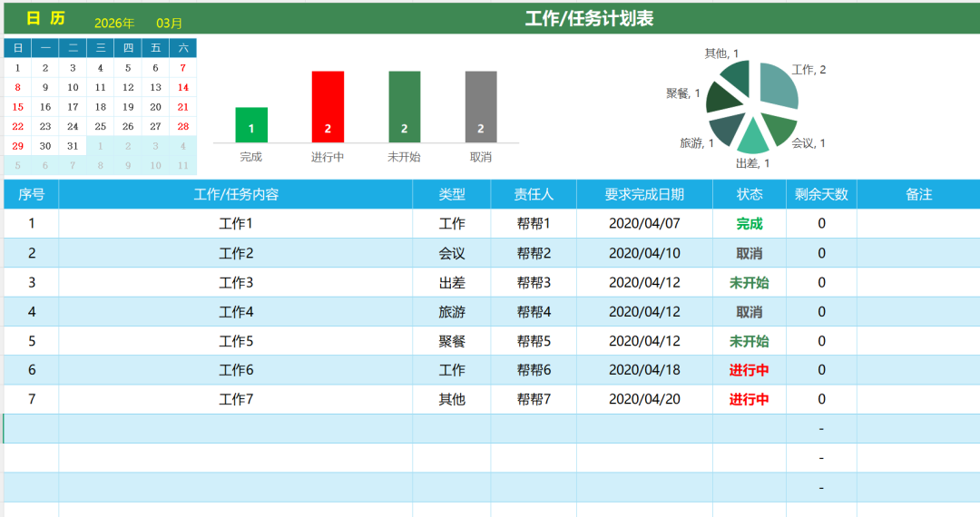
Task: Select the 出差, 1 pie slice
Action: tap(752, 139)
